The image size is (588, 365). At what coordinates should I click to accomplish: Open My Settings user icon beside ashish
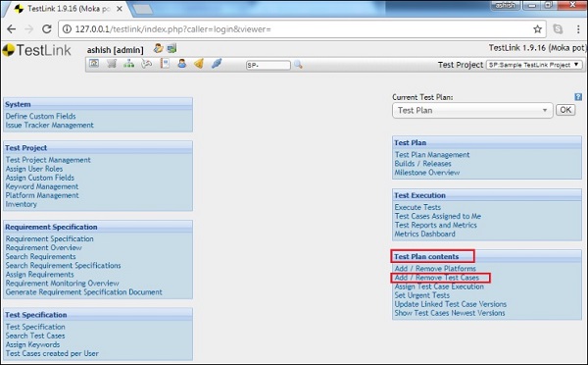[x=158, y=48]
